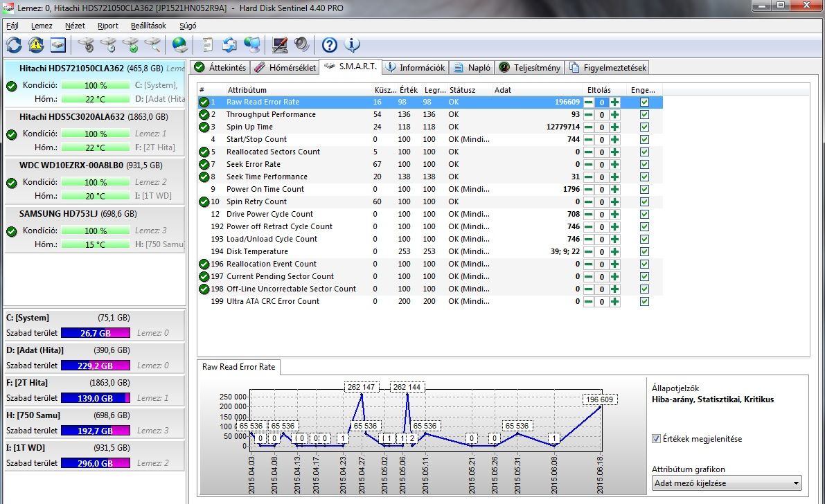The image size is (825, 504).
Task: Click green minus offset button for Spin Up Time
Action: pos(589,127)
